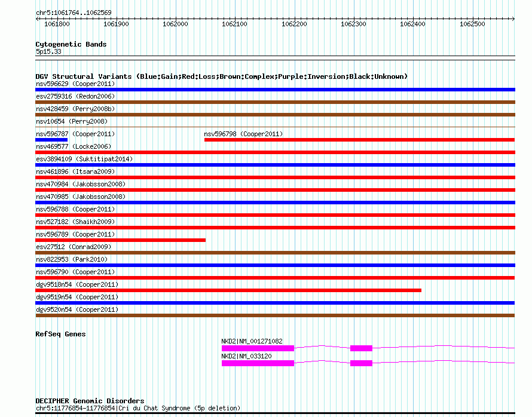Screen dimensions: 532x417
Task: Click blue gain bar under nsv470985
Action: point(275,203)
